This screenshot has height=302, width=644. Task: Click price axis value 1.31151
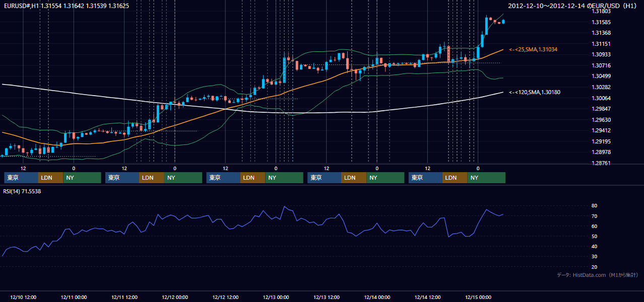pos(601,44)
